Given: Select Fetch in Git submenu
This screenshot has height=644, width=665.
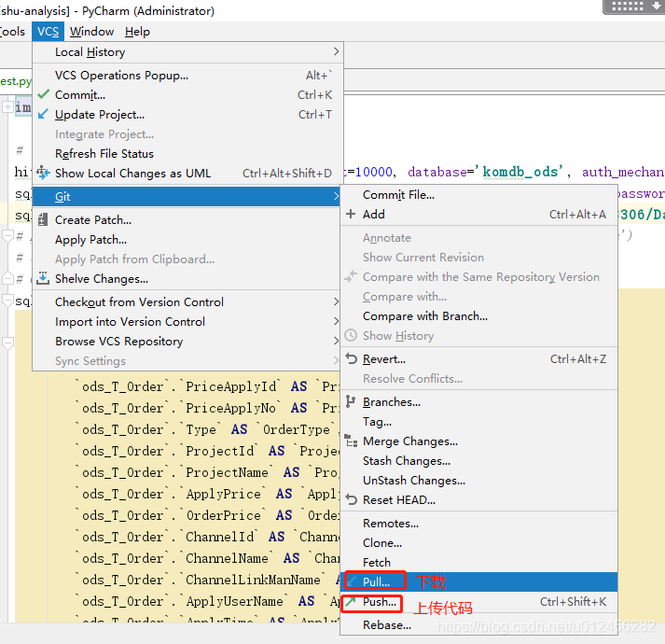Looking at the screenshot, I should pyautogui.click(x=478, y=562).
